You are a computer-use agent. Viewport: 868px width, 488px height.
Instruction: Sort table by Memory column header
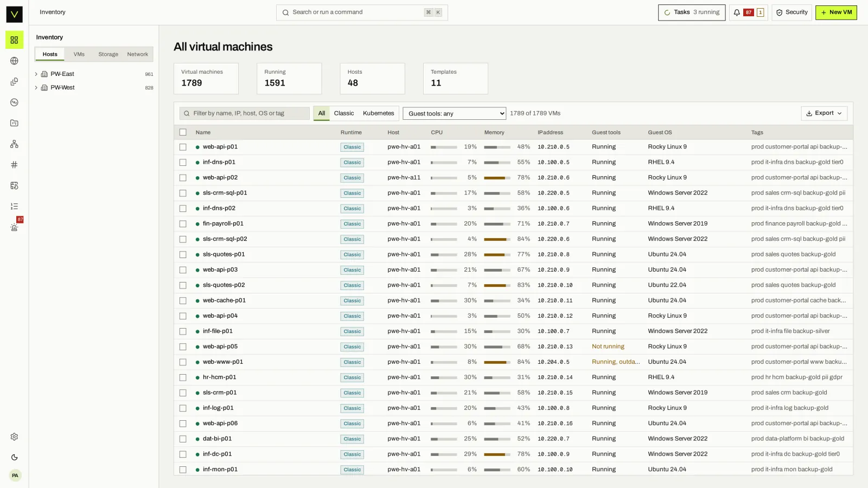click(x=494, y=132)
